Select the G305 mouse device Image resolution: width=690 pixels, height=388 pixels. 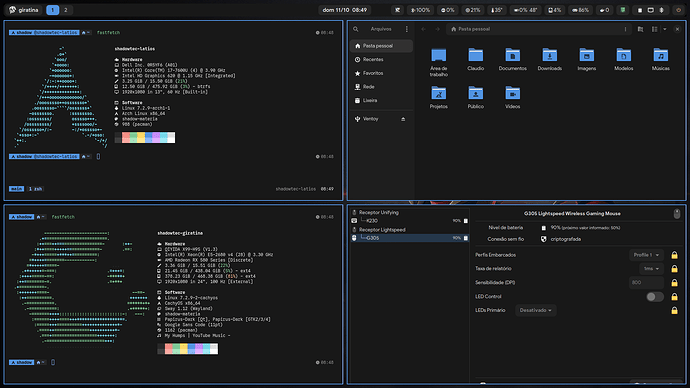(x=410, y=238)
